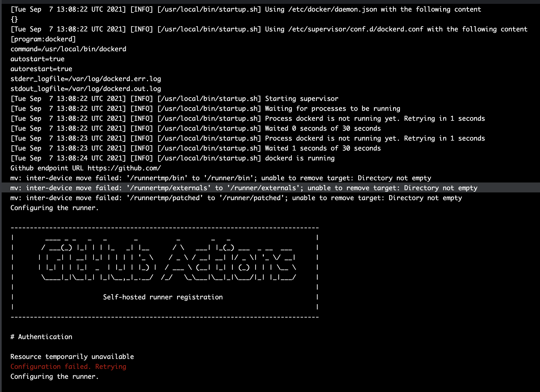Select the Resource temporarily unavailable line
Screen dimensions: 540x392
point(72,356)
